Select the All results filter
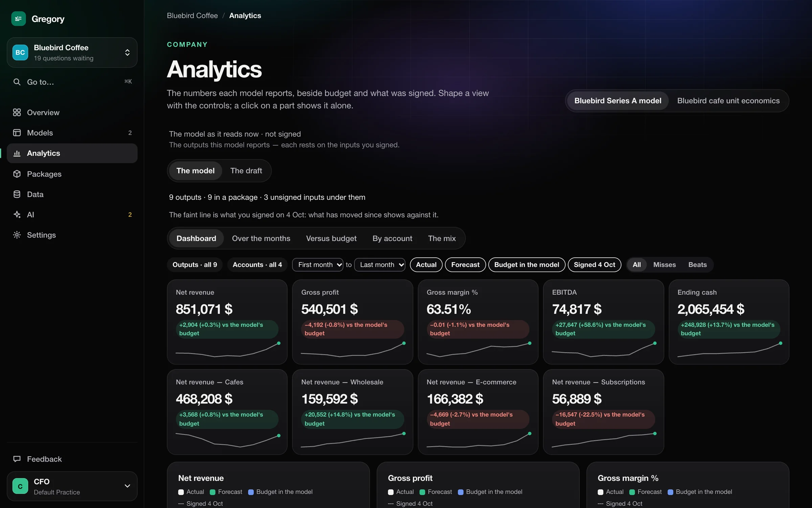Image resolution: width=812 pixels, height=508 pixels. tap(636, 265)
